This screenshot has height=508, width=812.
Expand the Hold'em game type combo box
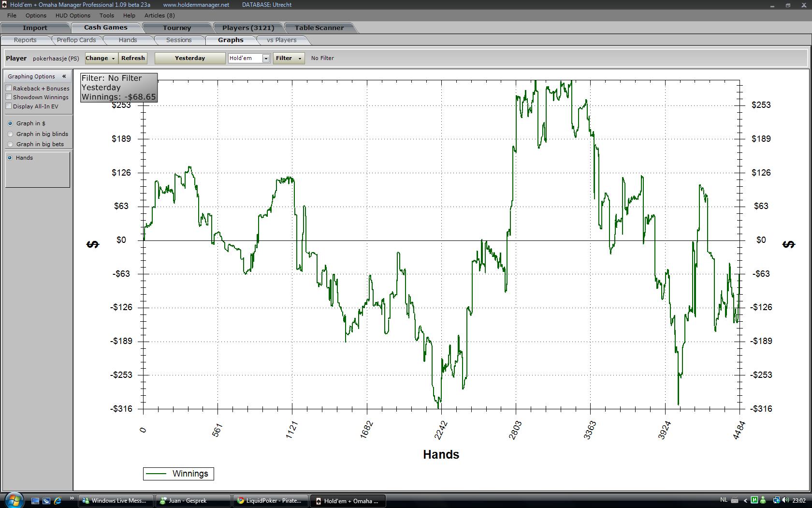pyautogui.click(x=265, y=58)
